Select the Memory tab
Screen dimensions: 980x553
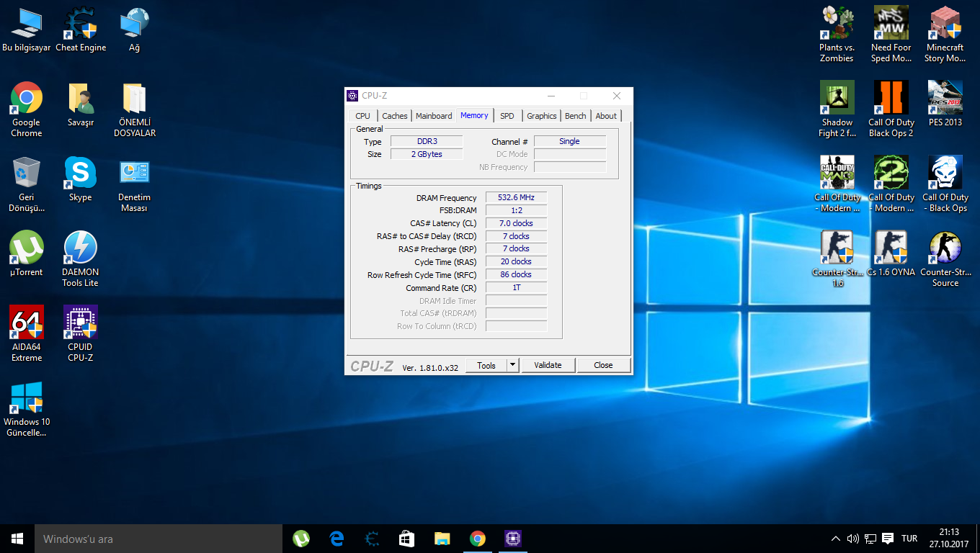(474, 115)
